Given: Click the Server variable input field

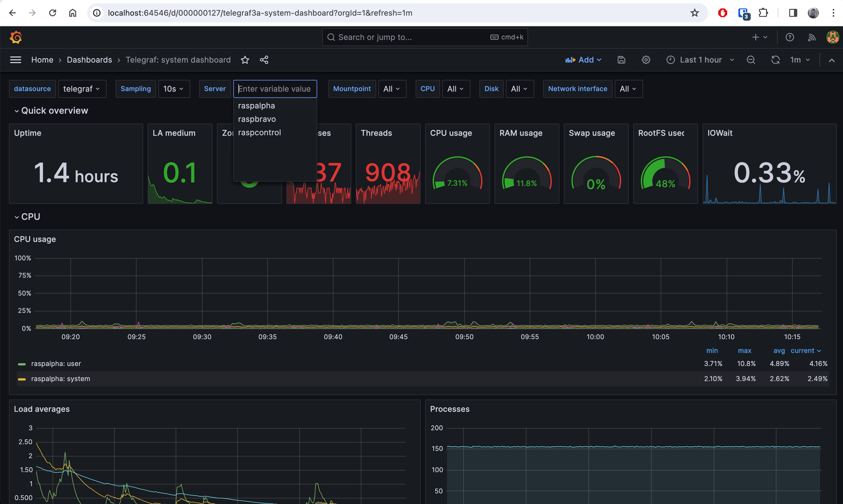Looking at the screenshot, I should (274, 88).
